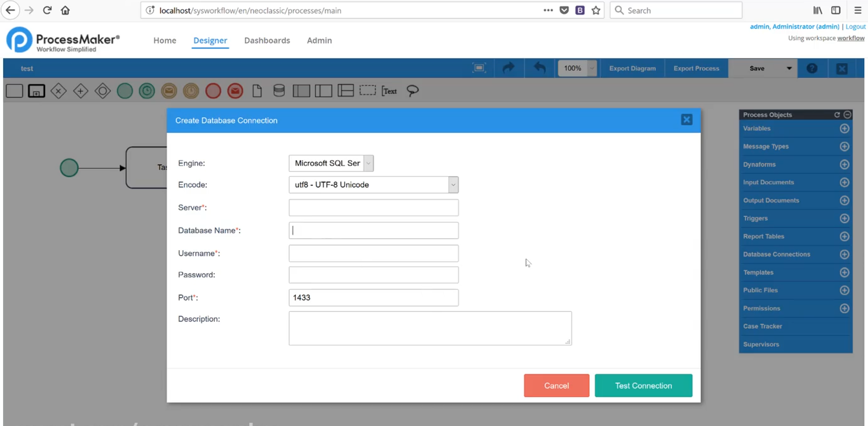
Task: Select the Task shape tool
Action: (x=14, y=91)
